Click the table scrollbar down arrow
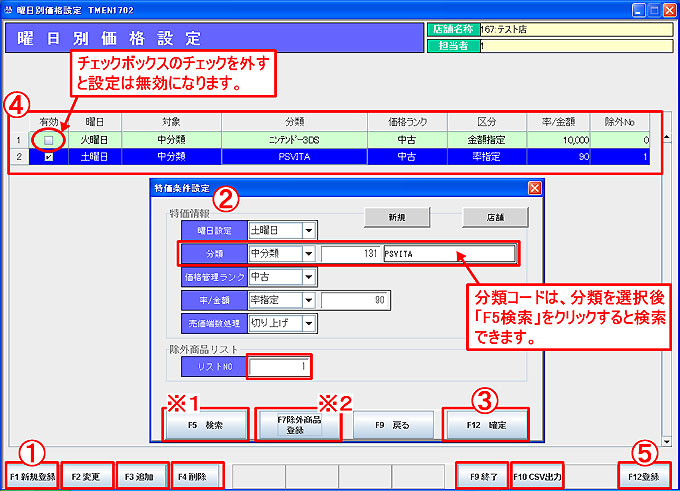Image resolution: width=680 pixels, height=491 pixels. point(667,441)
